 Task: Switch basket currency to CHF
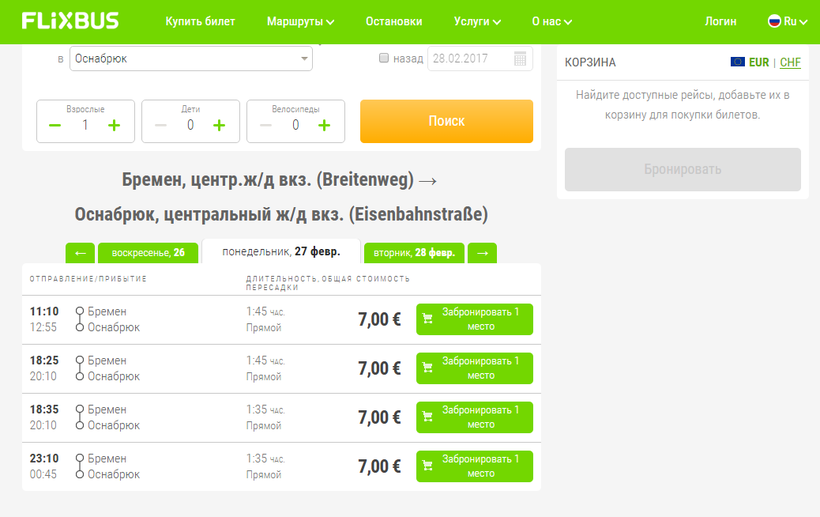click(790, 62)
